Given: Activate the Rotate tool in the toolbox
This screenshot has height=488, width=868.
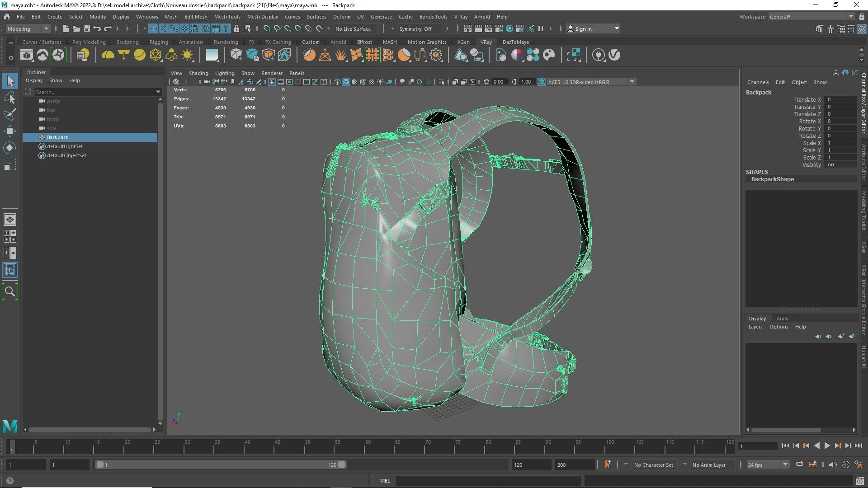Looking at the screenshot, I should (10, 148).
